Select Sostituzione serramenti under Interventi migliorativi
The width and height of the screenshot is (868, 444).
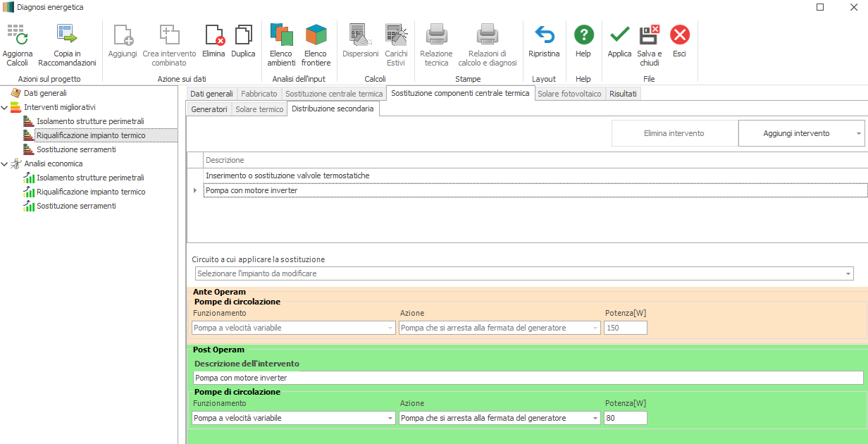point(76,149)
